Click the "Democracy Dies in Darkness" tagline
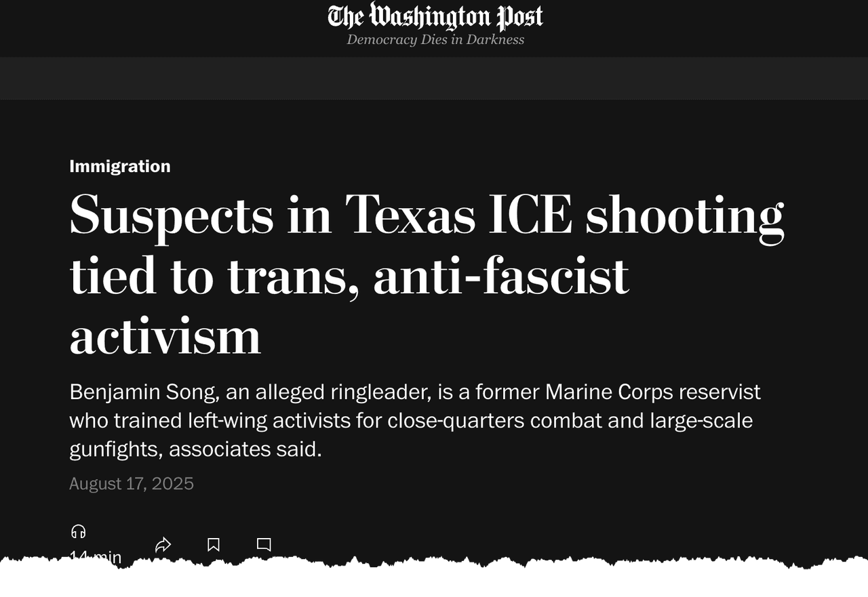 point(435,39)
